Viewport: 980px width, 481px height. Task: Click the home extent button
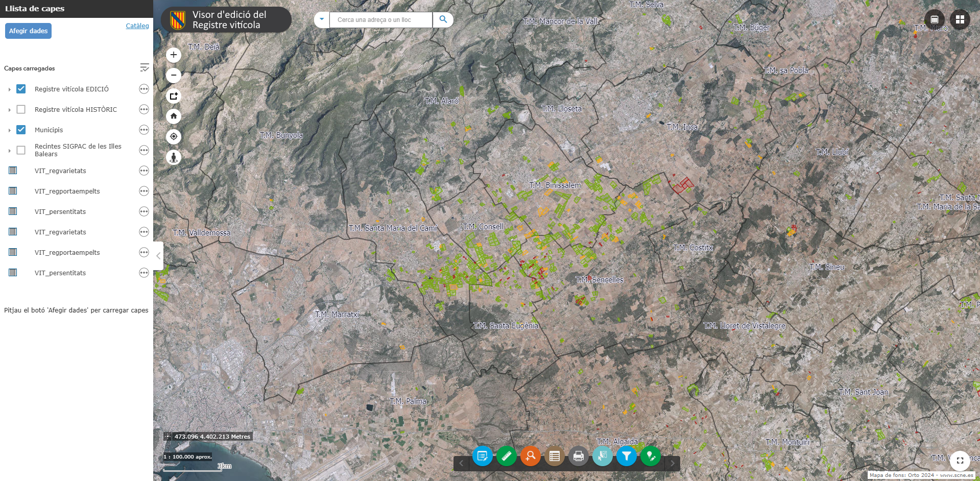174,116
